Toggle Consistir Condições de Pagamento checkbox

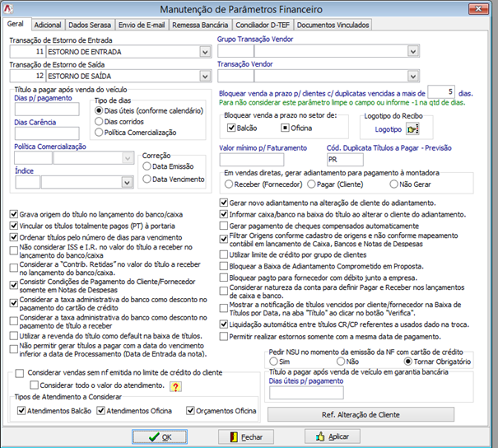14,285
